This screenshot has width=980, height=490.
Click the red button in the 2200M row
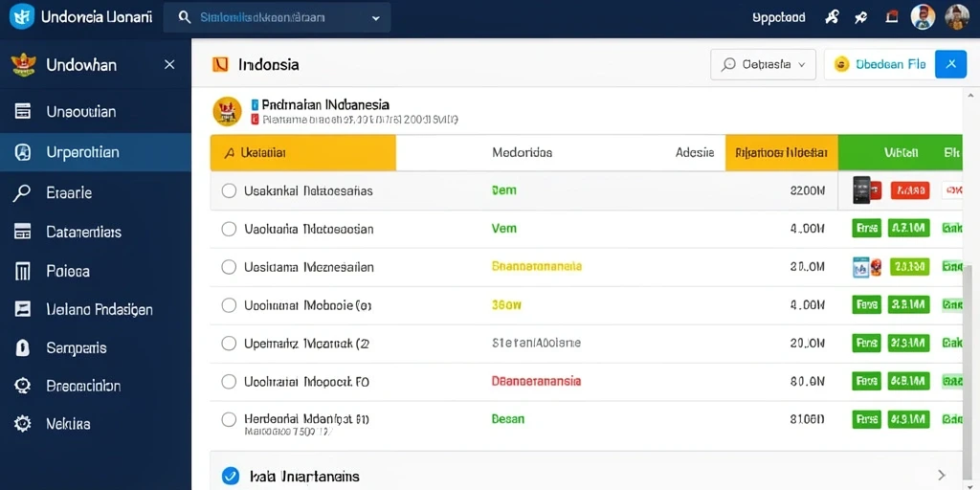point(909,190)
